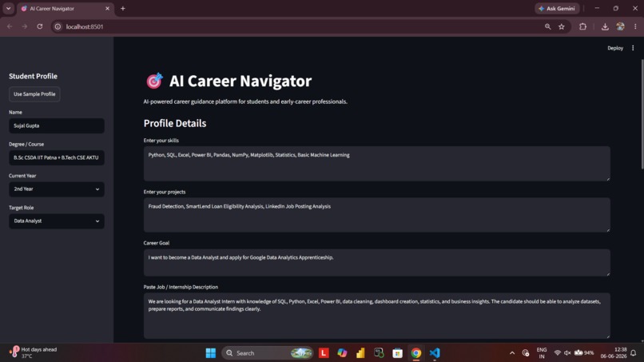
Task: Open Visual Studio Code from taskbar
Action: tap(435, 353)
